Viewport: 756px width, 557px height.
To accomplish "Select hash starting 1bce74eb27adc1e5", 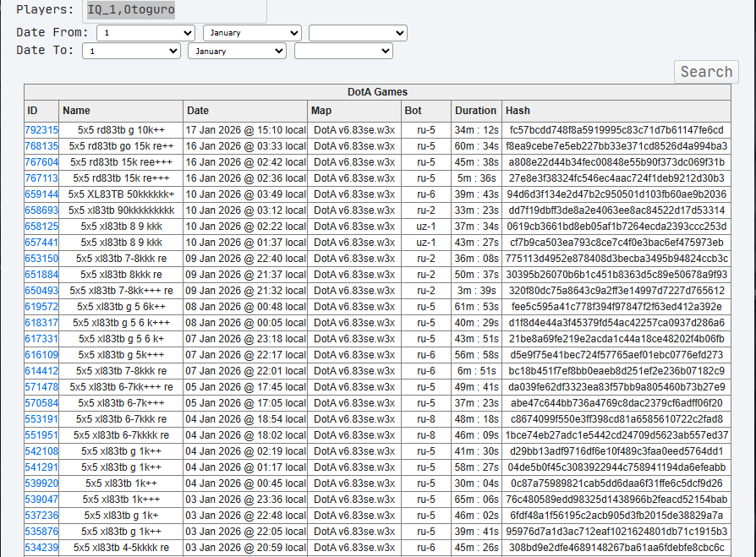I will tap(616, 435).
